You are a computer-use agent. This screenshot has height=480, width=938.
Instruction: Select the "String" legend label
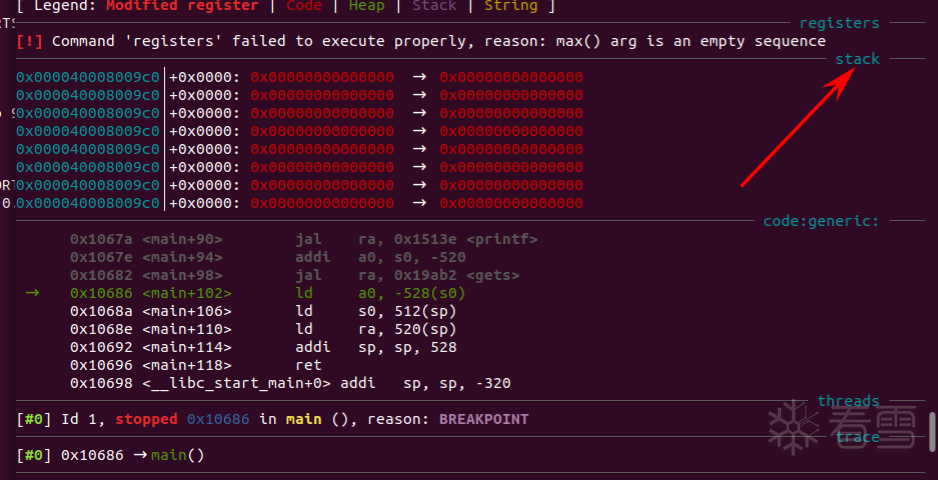click(510, 6)
